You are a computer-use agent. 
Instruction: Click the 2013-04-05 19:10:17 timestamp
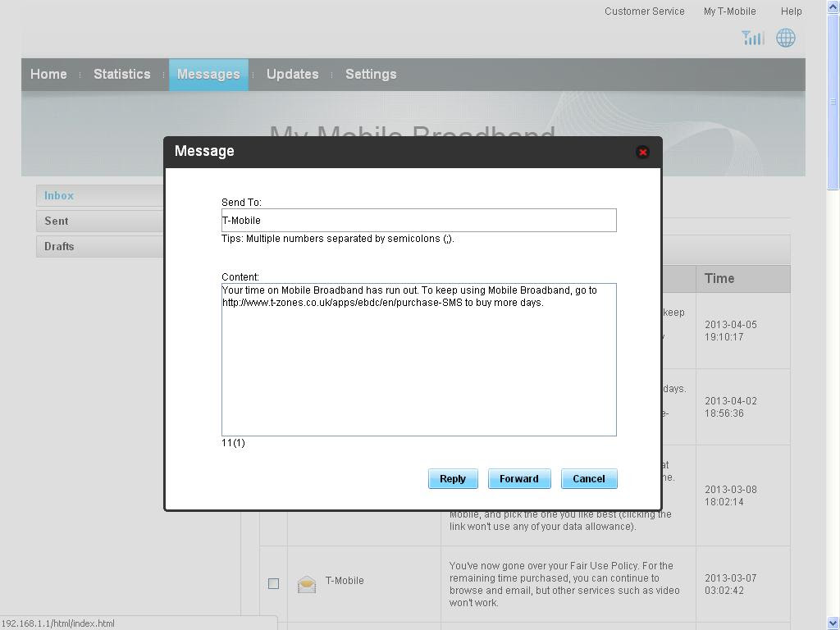point(731,331)
